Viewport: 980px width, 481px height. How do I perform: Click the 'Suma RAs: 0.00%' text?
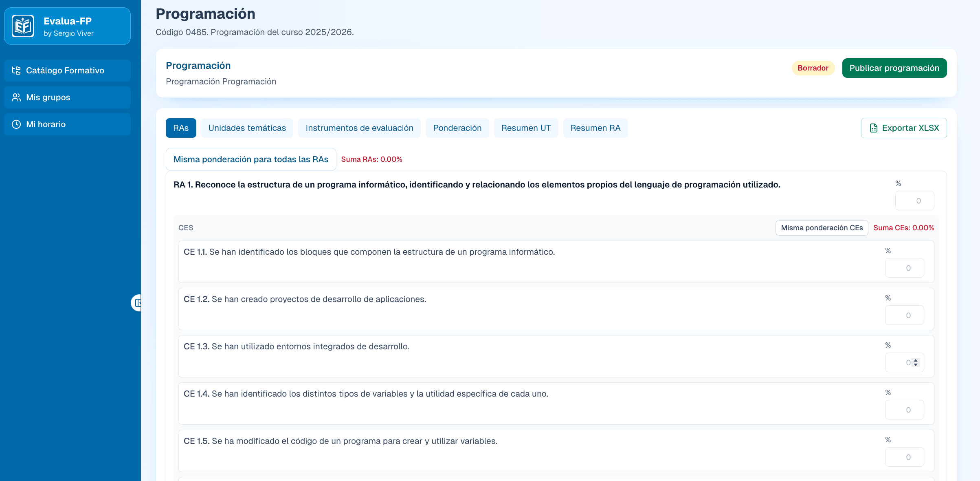coord(371,159)
